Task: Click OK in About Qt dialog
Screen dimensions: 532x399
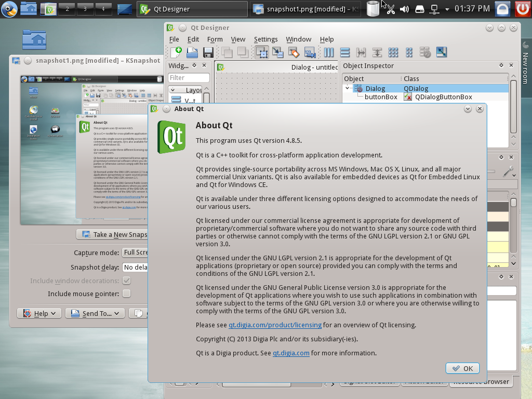Action: [462, 368]
